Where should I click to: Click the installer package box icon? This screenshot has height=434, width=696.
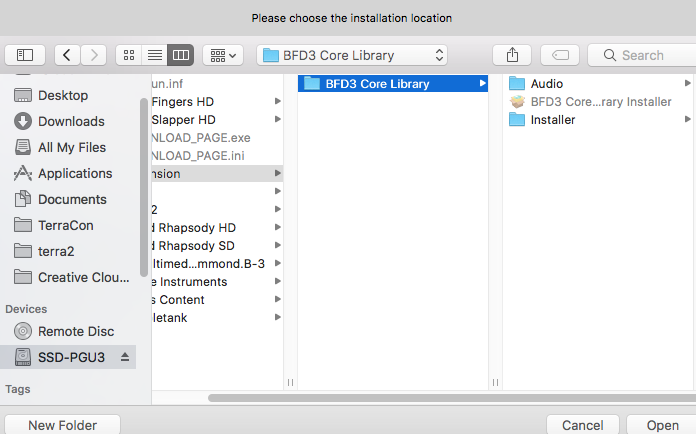coord(517,102)
